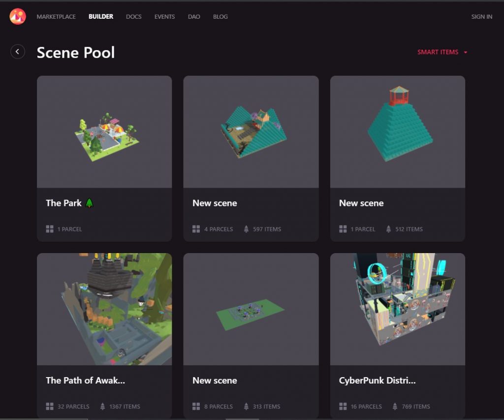Click the items tree icon beside 512 ITEMS
The image size is (504, 420).
(x=389, y=229)
